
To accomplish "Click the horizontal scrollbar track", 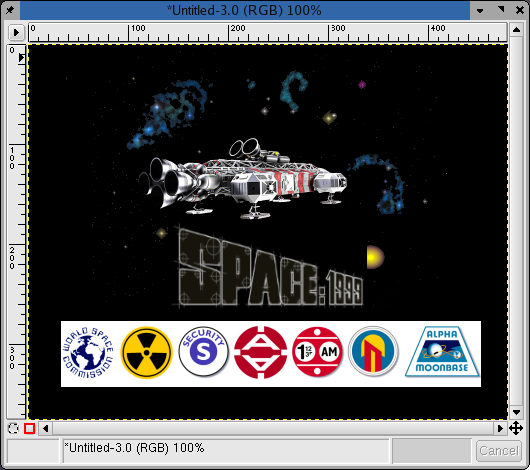I will click(273, 429).
